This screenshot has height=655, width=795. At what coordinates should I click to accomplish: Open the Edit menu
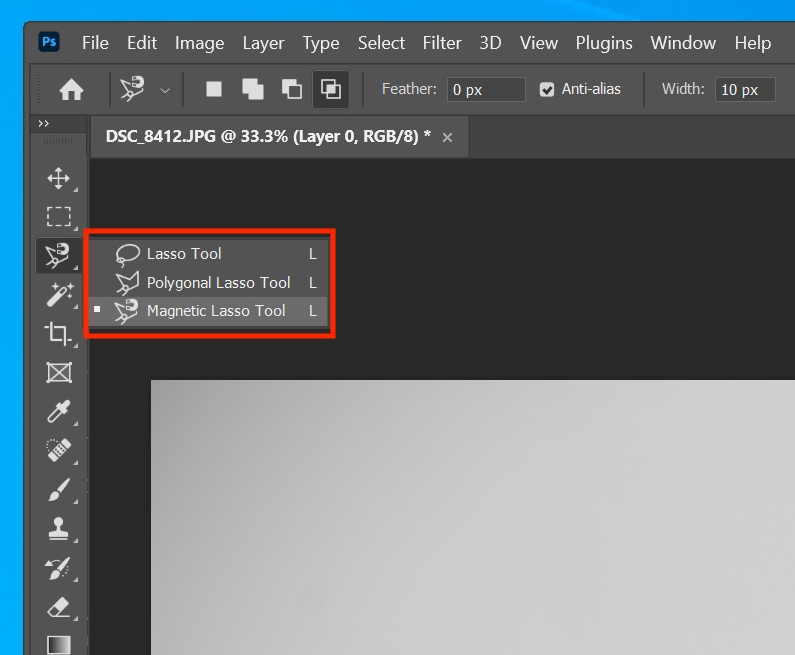point(141,43)
